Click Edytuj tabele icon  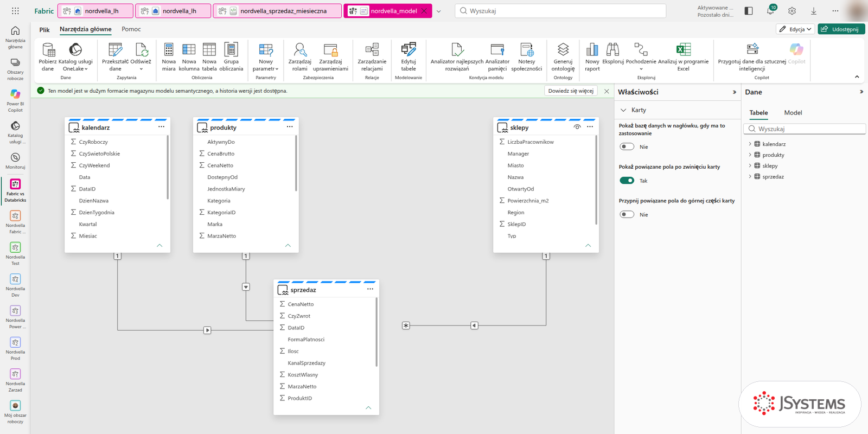click(x=409, y=50)
